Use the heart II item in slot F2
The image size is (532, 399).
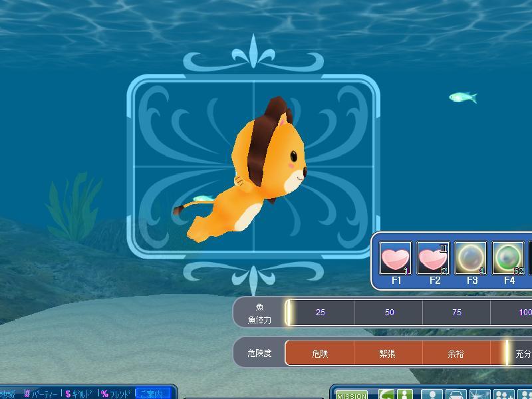(x=434, y=258)
